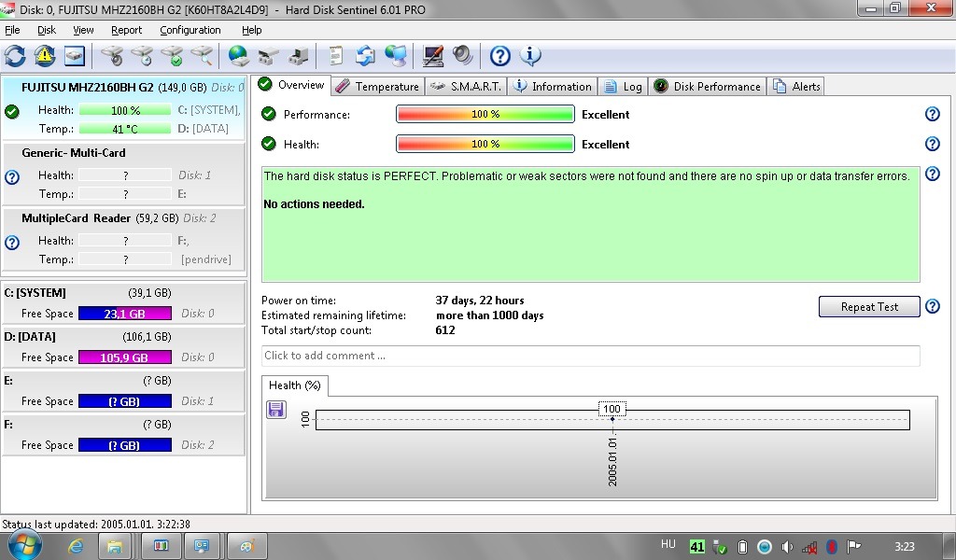Switch to the Alerts tab

(796, 87)
